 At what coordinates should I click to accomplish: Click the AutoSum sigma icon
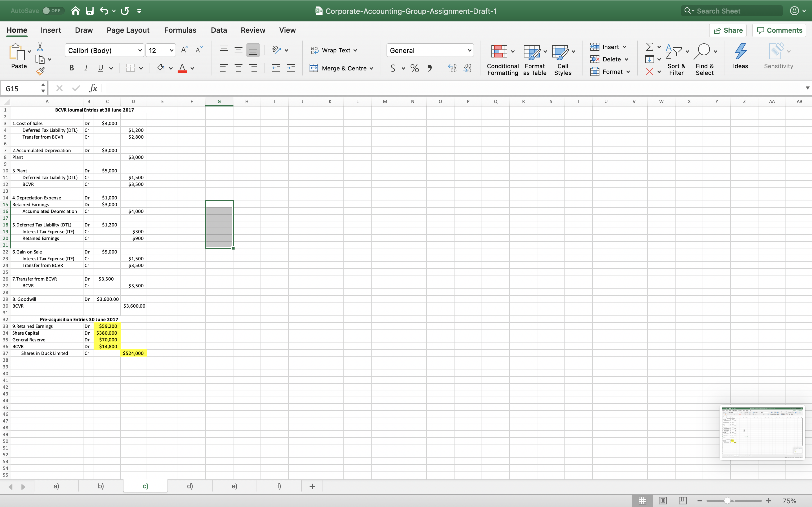650,46
